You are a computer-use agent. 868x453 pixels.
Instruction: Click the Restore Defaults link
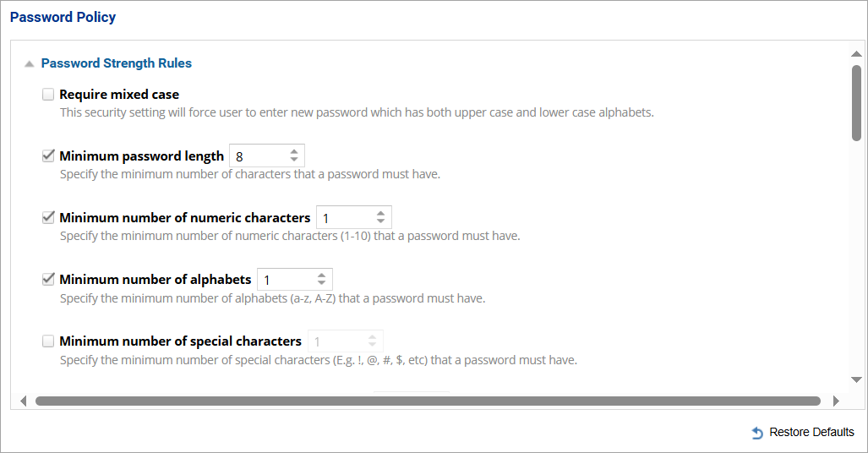point(811,433)
